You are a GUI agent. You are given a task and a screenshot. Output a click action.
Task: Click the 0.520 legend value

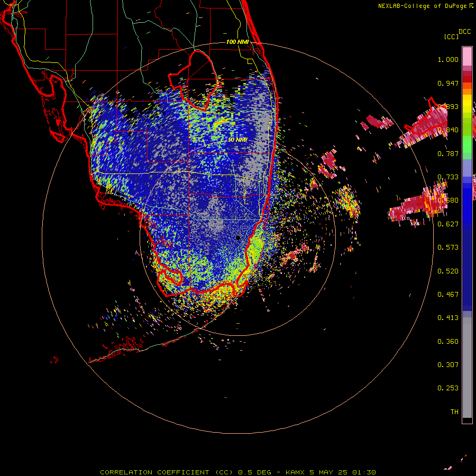448,271
